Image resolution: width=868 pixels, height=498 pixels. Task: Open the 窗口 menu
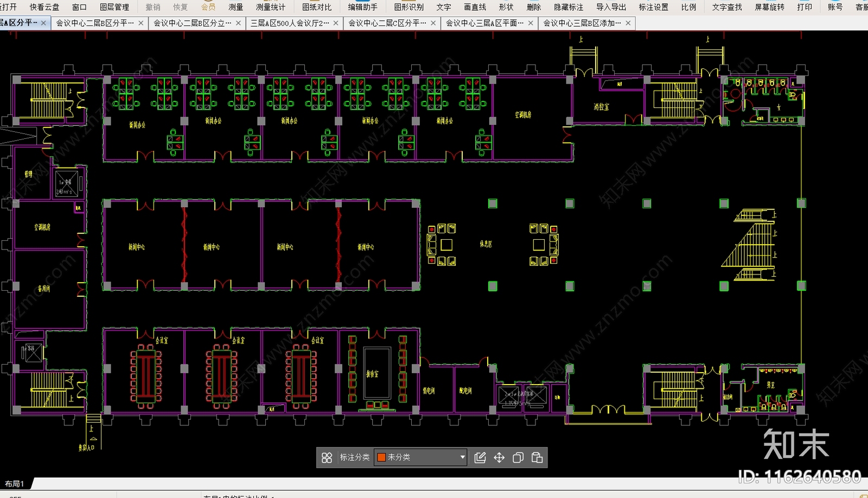pos(79,7)
